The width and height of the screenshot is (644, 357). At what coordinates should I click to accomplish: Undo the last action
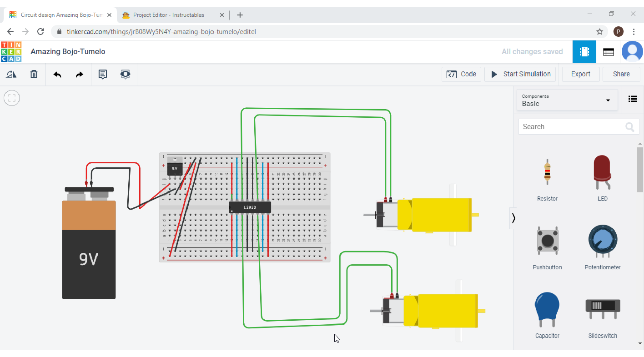pos(57,74)
